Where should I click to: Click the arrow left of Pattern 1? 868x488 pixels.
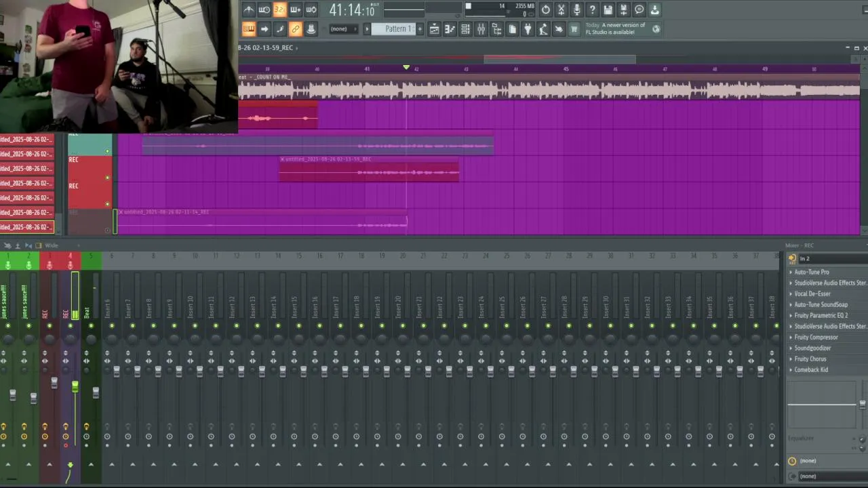click(x=367, y=29)
